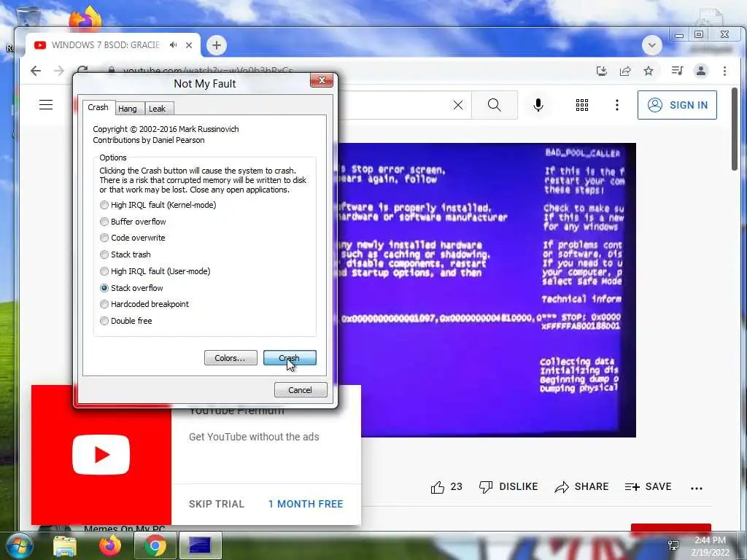Open the Chrome three-dot menu
This screenshot has width=747, height=560.
click(724, 71)
